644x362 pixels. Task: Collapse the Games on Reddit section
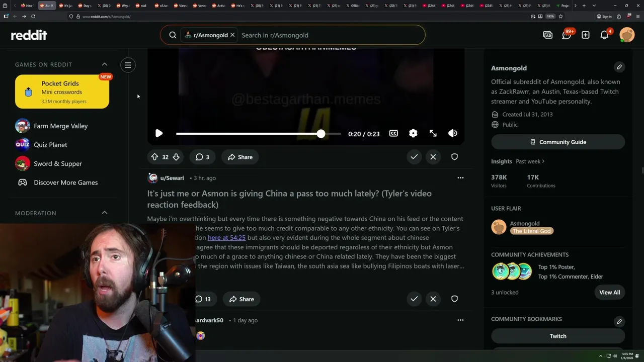[105, 64]
